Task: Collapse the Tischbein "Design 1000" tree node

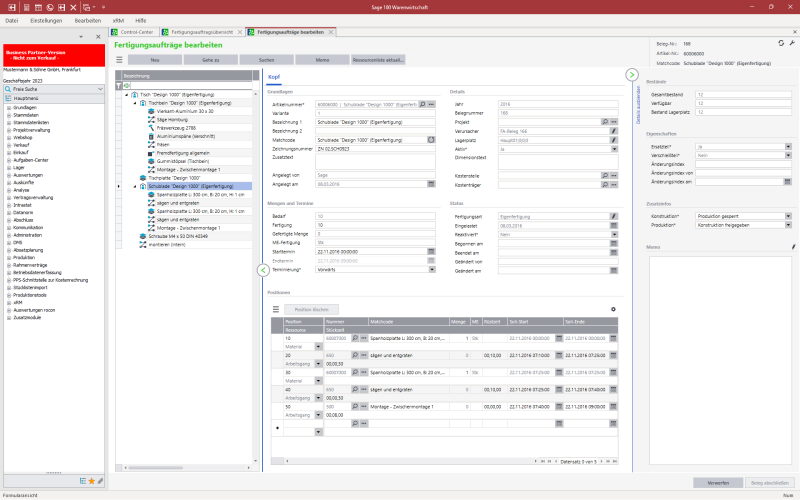Action: point(135,103)
